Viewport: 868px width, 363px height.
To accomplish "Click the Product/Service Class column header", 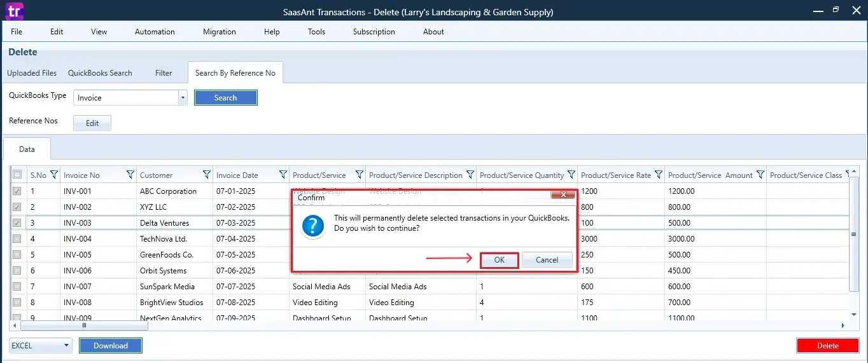I will [806, 175].
